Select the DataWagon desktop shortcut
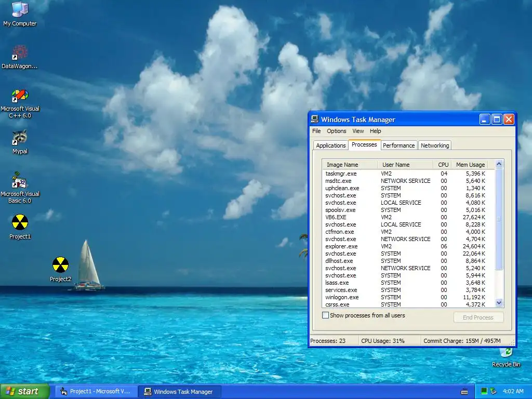 (x=20, y=57)
